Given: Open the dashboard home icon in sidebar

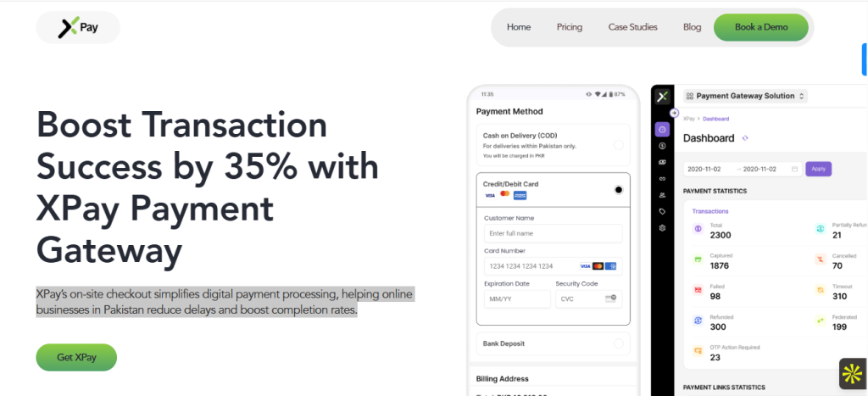Looking at the screenshot, I should point(662,130).
